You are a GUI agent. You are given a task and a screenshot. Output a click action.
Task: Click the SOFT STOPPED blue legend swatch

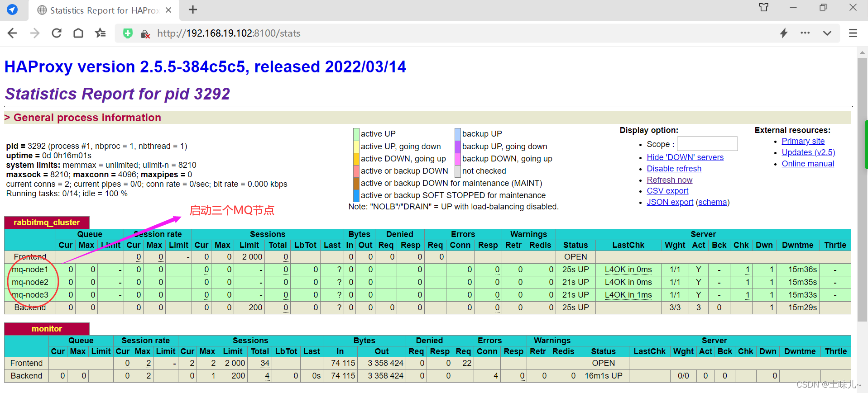click(x=356, y=195)
